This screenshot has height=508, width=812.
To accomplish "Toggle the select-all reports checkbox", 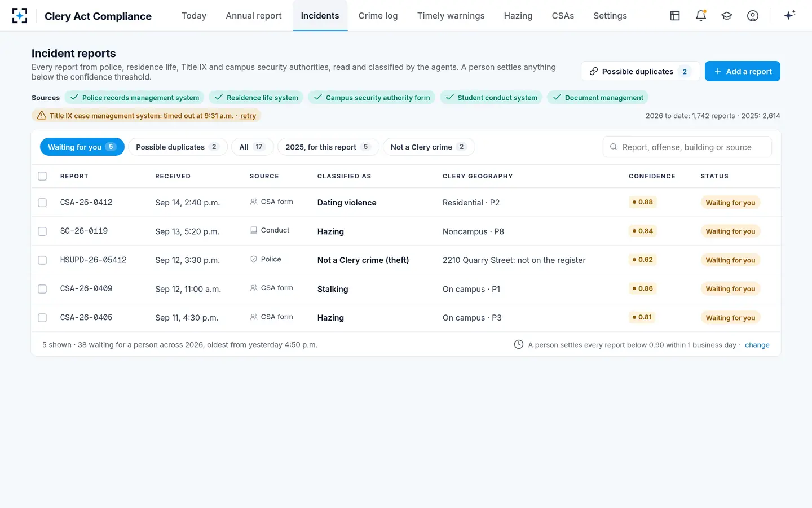I will 42,176.
